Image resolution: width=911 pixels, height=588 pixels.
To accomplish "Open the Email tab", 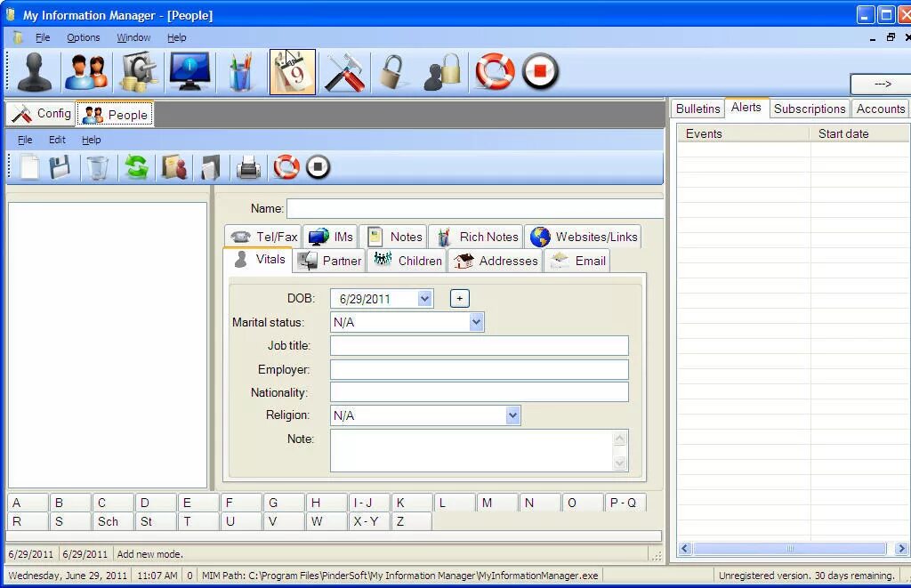I will click(x=577, y=261).
